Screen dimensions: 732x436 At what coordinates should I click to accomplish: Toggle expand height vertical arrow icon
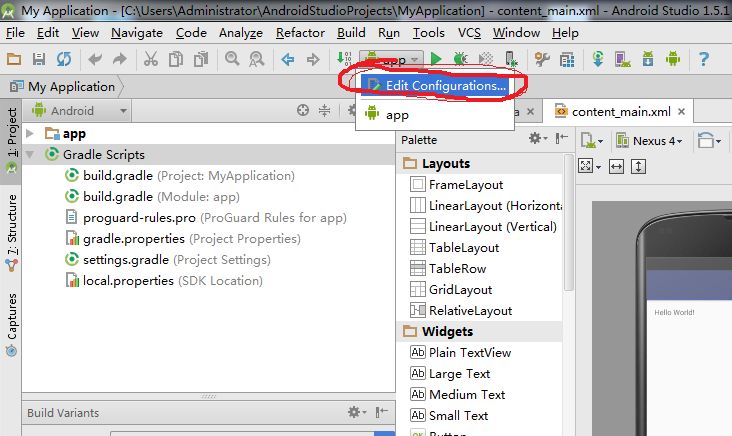click(638, 166)
